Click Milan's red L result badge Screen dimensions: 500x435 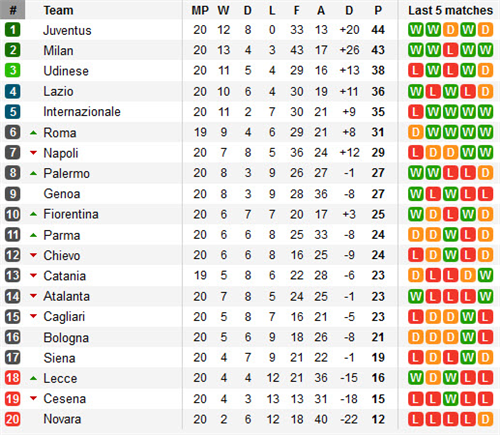(x=450, y=50)
